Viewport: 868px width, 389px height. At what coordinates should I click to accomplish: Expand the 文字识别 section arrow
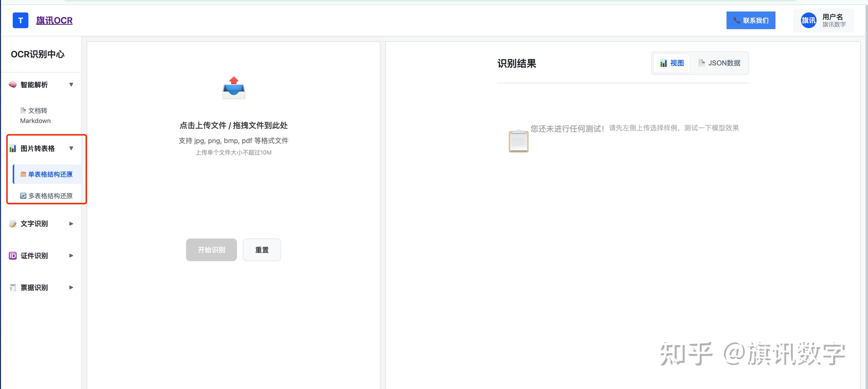pos(71,224)
